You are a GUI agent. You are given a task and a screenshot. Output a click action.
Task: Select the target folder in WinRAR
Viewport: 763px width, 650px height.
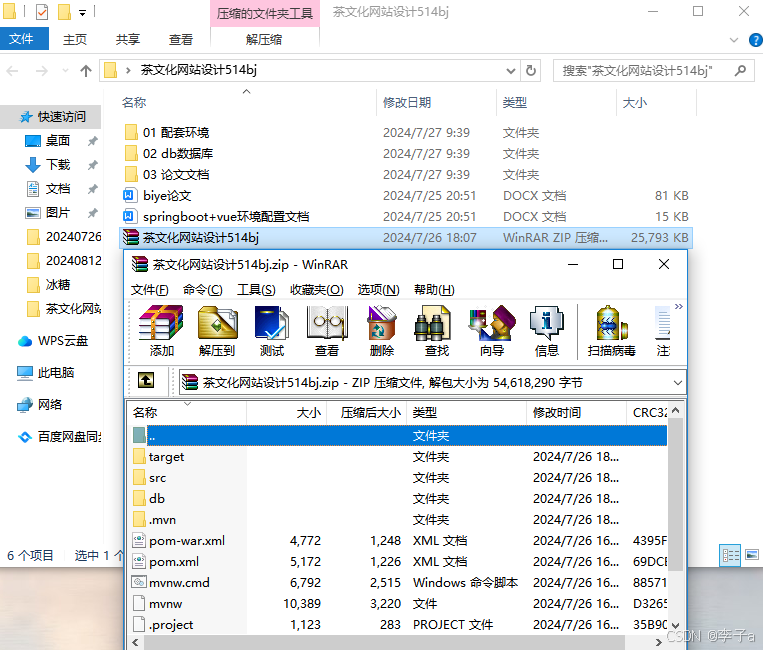[x=166, y=457]
